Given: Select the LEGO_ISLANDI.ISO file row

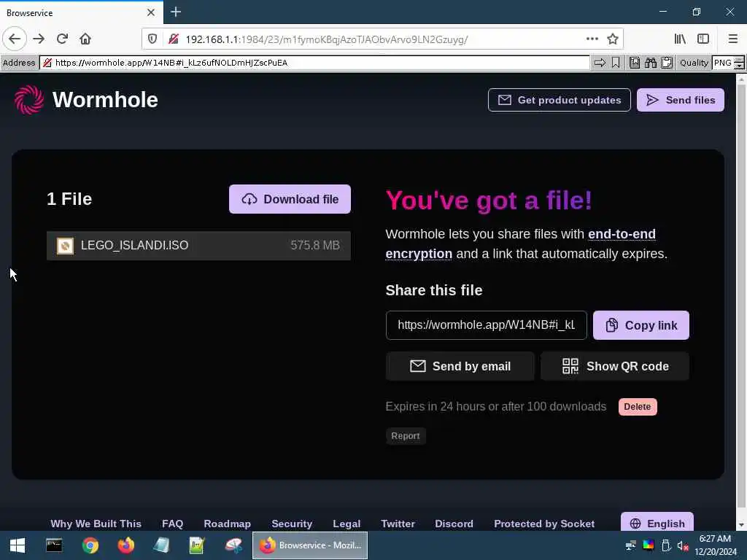Looking at the screenshot, I should coord(198,245).
